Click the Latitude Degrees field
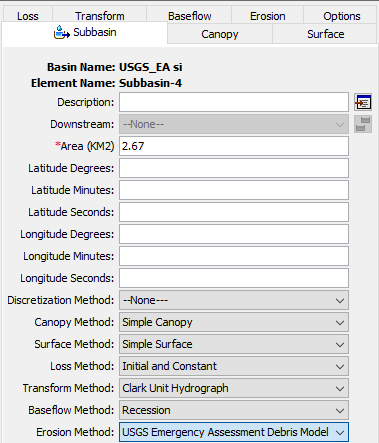 tap(234, 168)
